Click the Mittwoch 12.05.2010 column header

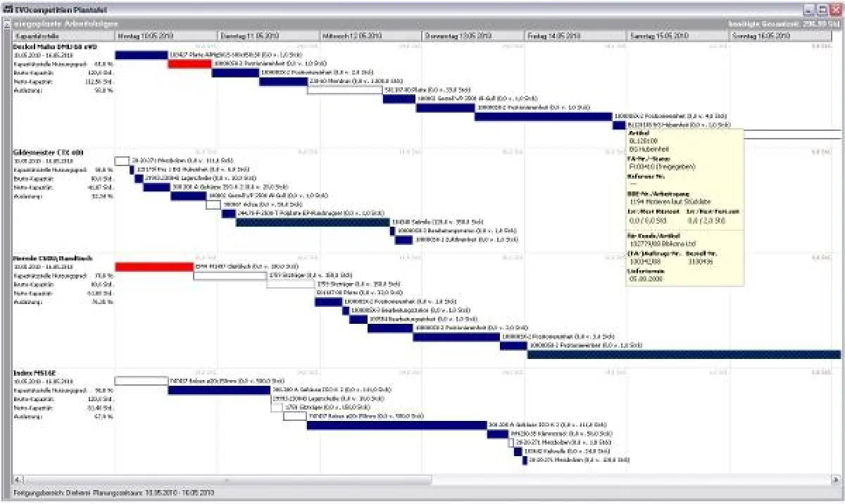click(371, 34)
